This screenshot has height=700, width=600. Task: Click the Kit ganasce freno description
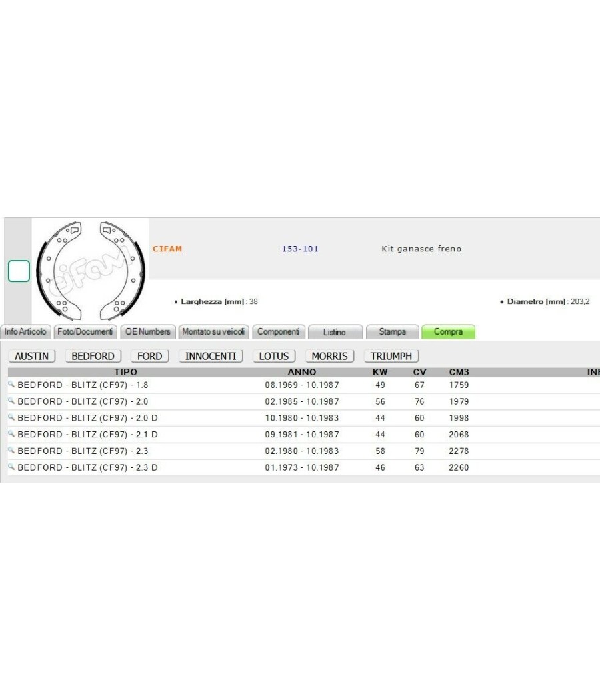(x=421, y=249)
